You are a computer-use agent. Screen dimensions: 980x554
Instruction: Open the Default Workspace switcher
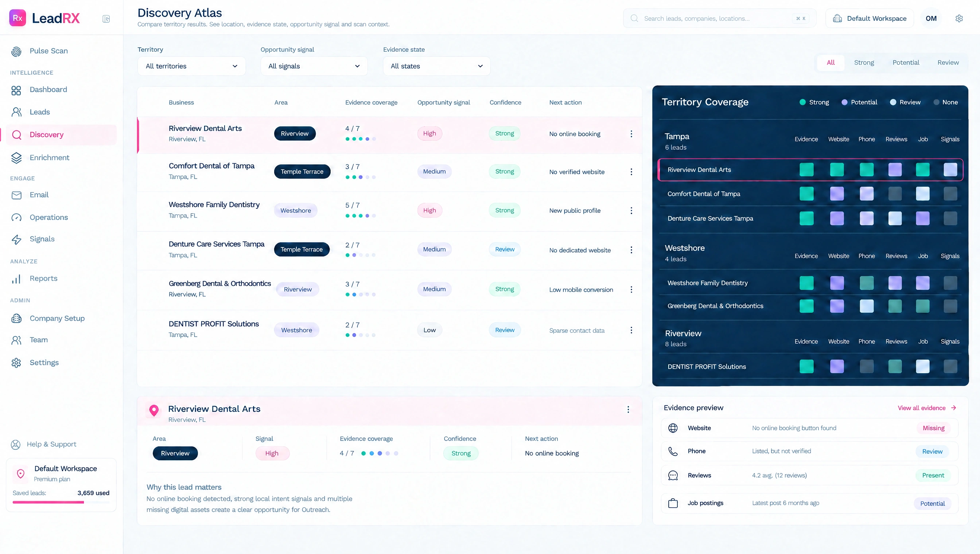pyautogui.click(x=869, y=18)
